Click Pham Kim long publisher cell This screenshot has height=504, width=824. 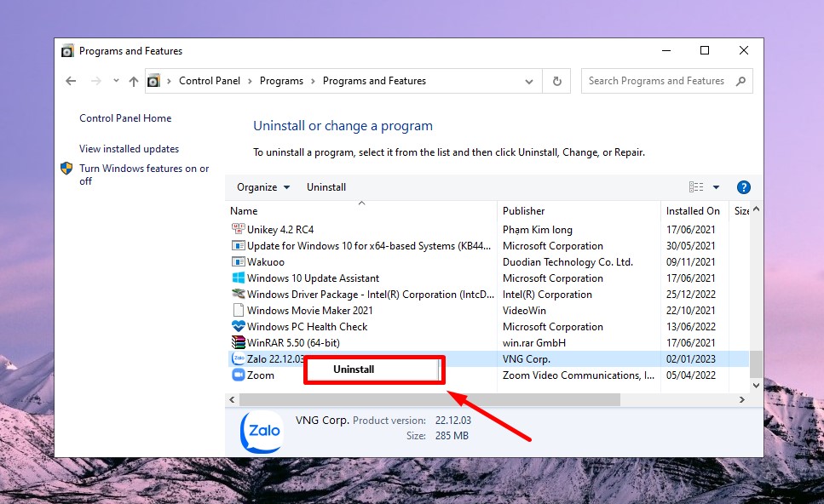coord(537,229)
